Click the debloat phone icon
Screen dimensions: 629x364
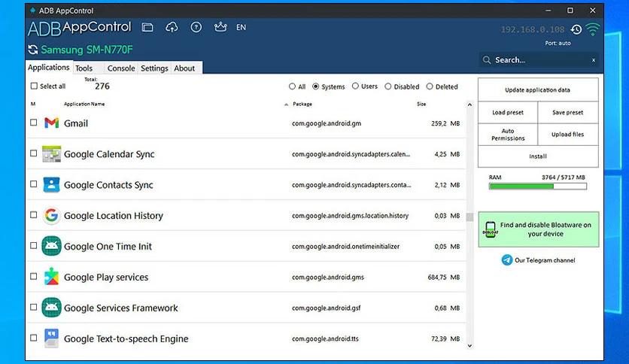491,229
